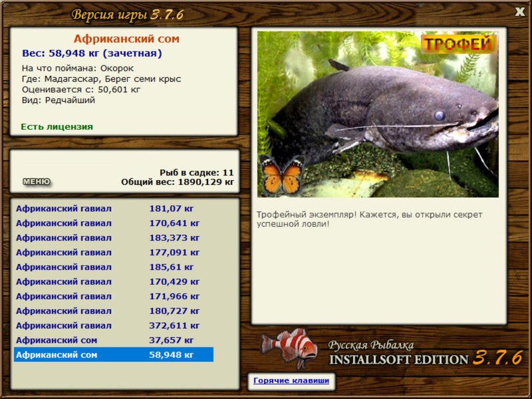Image resolution: width=532 pixels, height=399 pixels.
Task: Close the fish info window with X
Action: 519,12
